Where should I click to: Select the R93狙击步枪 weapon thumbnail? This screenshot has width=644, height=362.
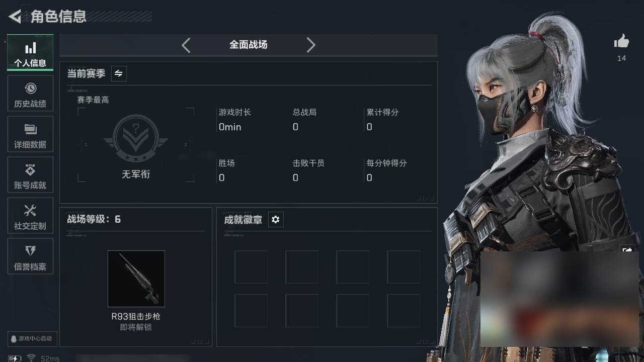click(x=136, y=279)
